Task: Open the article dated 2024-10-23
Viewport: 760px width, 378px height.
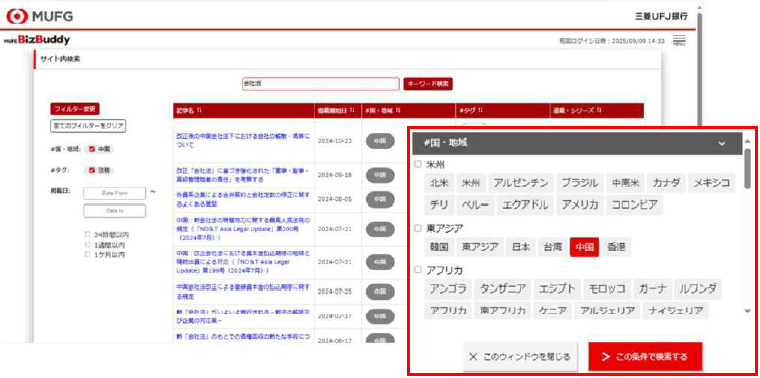Action: (x=243, y=141)
